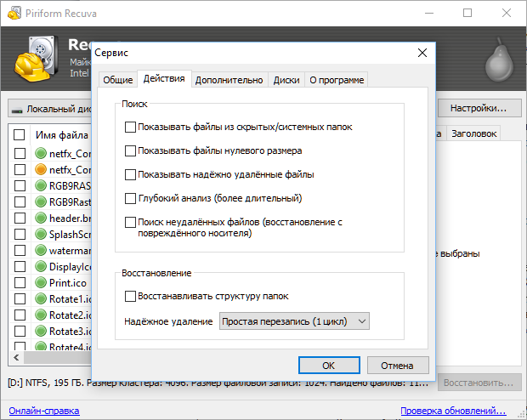Viewport: 527px width, 420px height.
Task: Click the Проверка обновлений... link
Action: coord(453,411)
